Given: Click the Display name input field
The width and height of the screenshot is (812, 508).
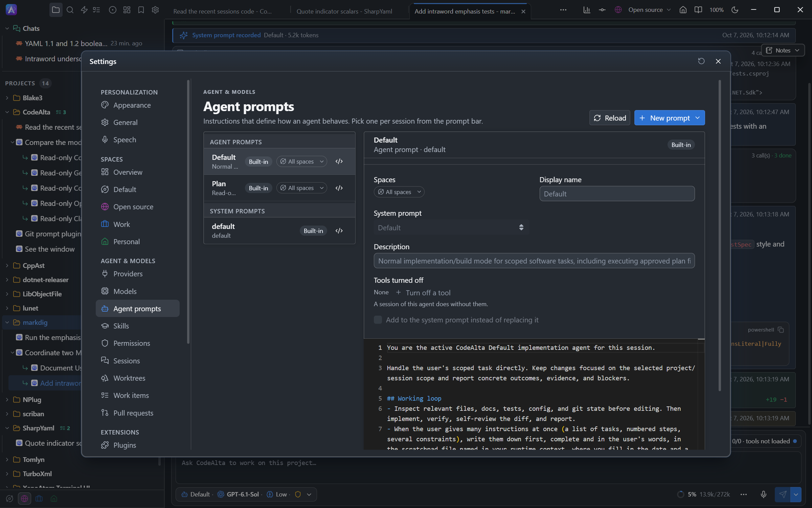Looking at the screenshot, I should (x=617, y=194).
